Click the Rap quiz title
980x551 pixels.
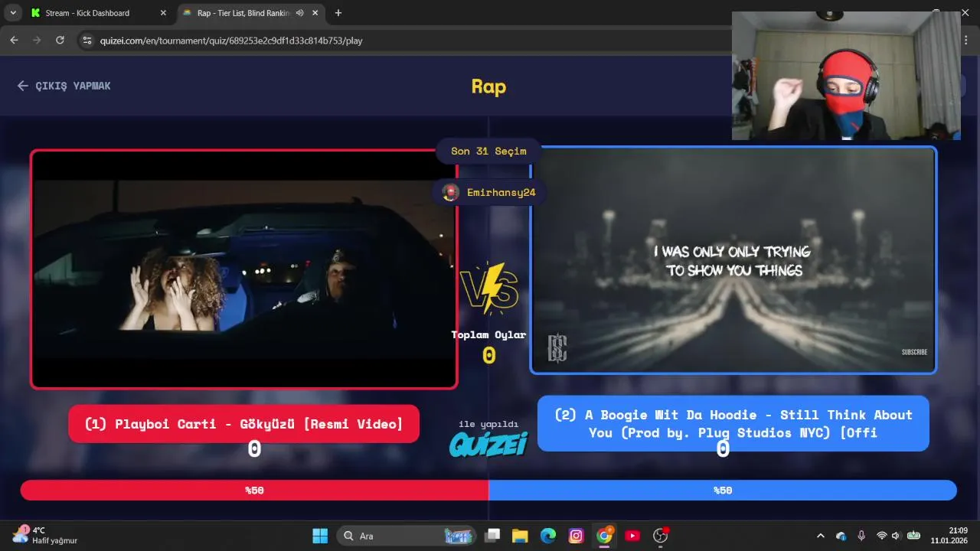click(x=488, y=86)
